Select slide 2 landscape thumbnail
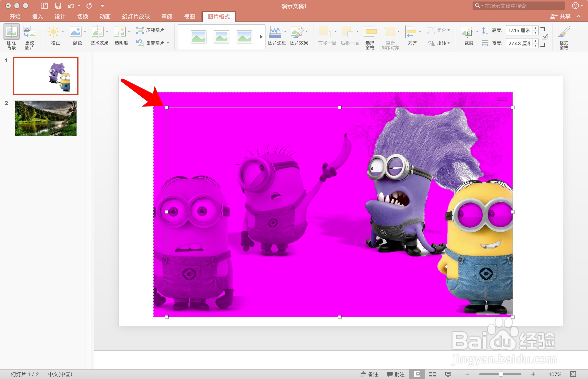This screenshot has width=588, height=379. pos(46,119)
